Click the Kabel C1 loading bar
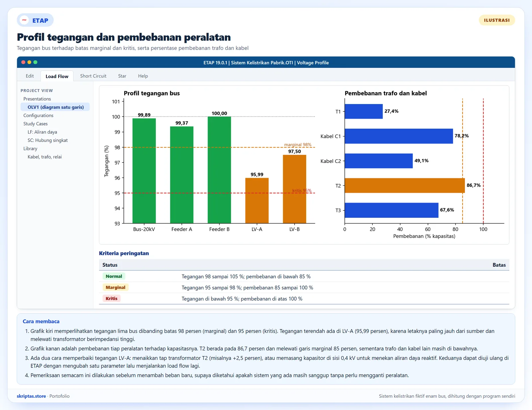This screenshot has height=410, width=532. point(399,136)
